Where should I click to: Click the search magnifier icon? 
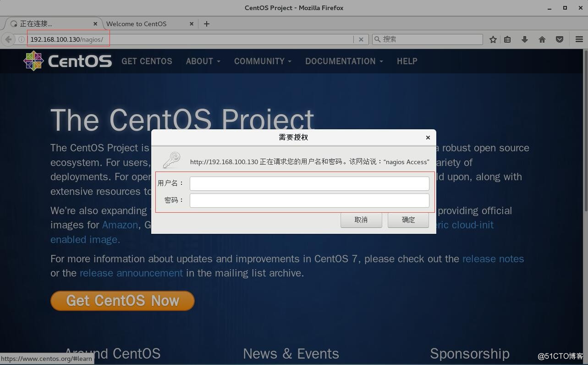(x=378, y=39)
